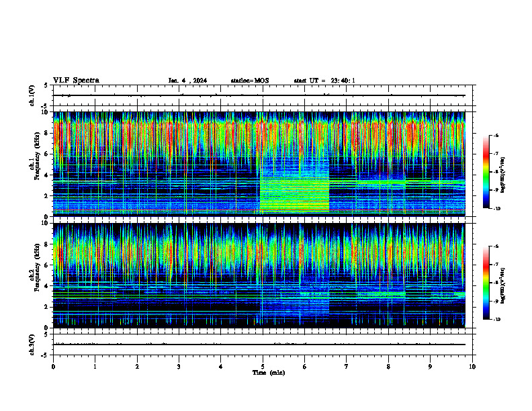Click the "4" kHz tick on ch.2 frequency axis
Image resolution: width=532 pixels, height=411 pixels.
click(x=48, y=286)
